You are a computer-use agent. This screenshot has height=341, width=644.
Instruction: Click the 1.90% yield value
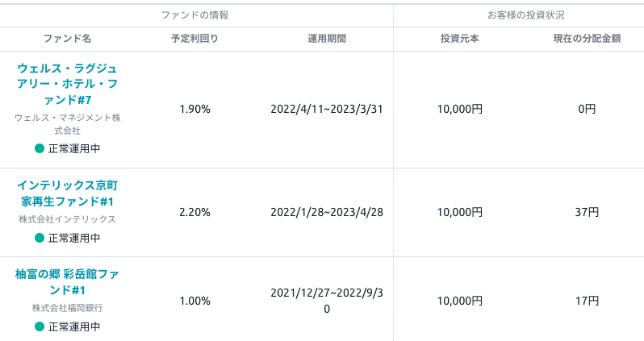(194, 109)
